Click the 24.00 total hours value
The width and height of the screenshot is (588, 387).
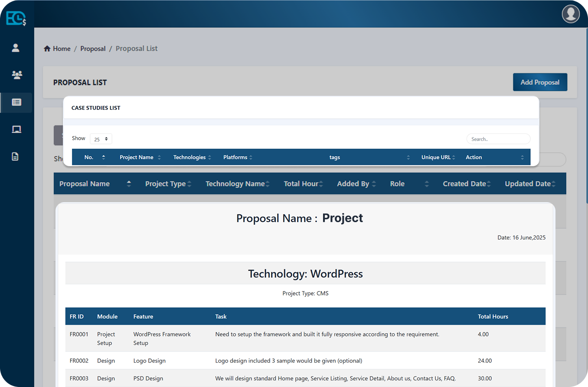click(485, 361)
